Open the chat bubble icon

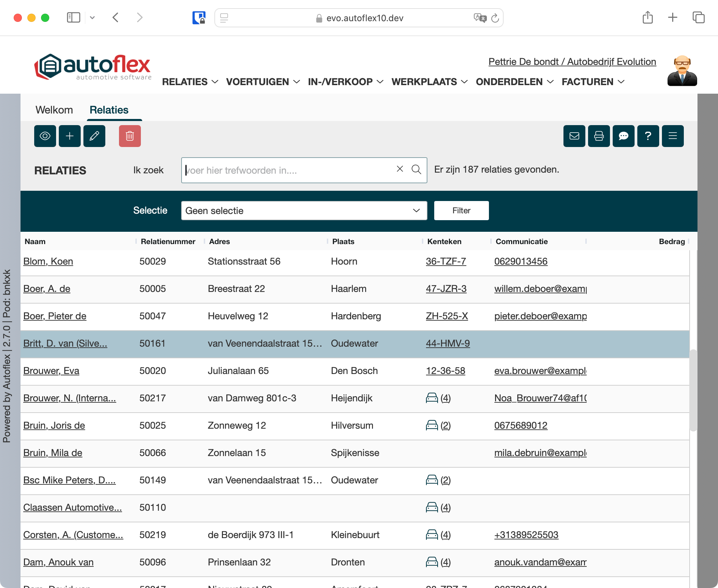(623, 136)
